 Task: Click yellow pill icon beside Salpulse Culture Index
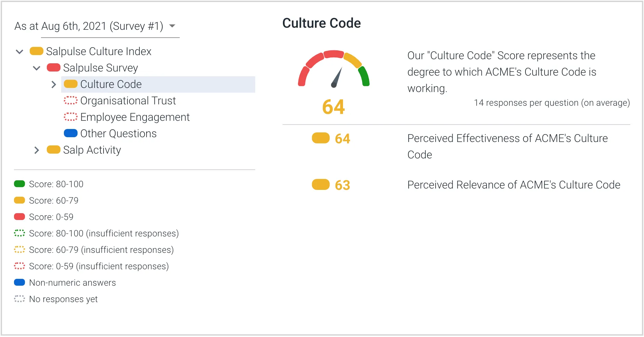click(37, 51)
